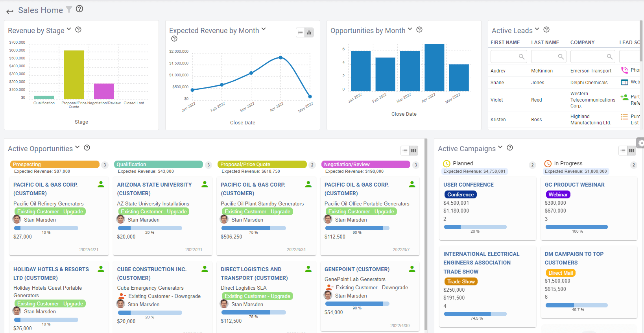Click the partner referral icon for Violet
The image size is (644, 333).
pyautogui.click(x=624, y=97)
